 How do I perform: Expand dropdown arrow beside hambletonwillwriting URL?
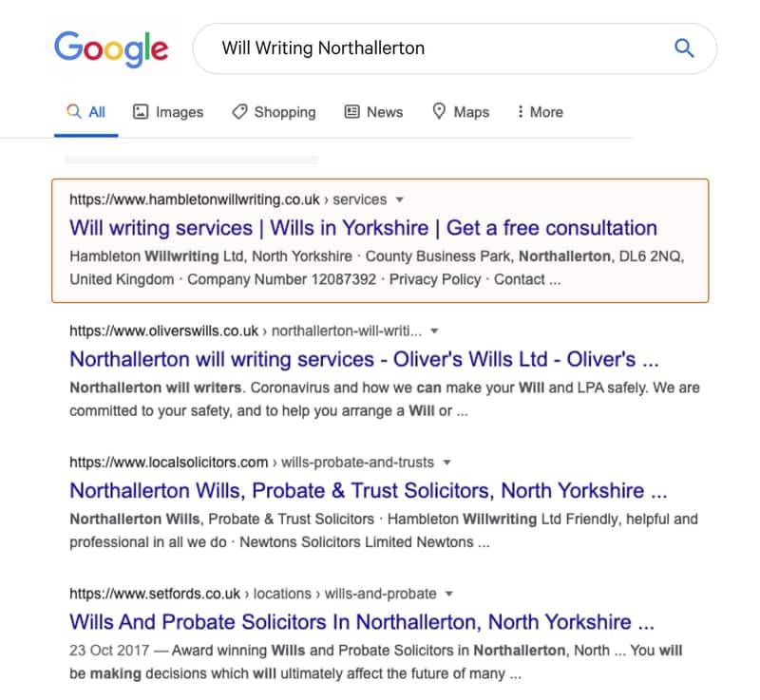(x=399, y=199)
